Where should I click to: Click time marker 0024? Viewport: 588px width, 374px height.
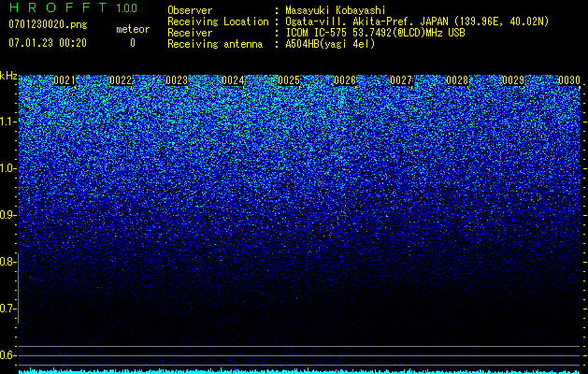(233, 80)
